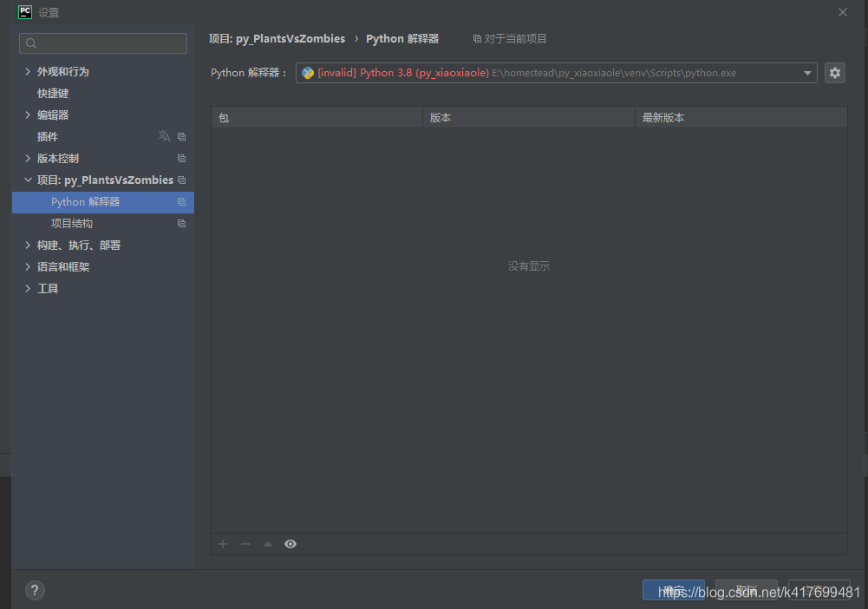
Task: Click the add package plus icon
Action: tap(223, 544)
